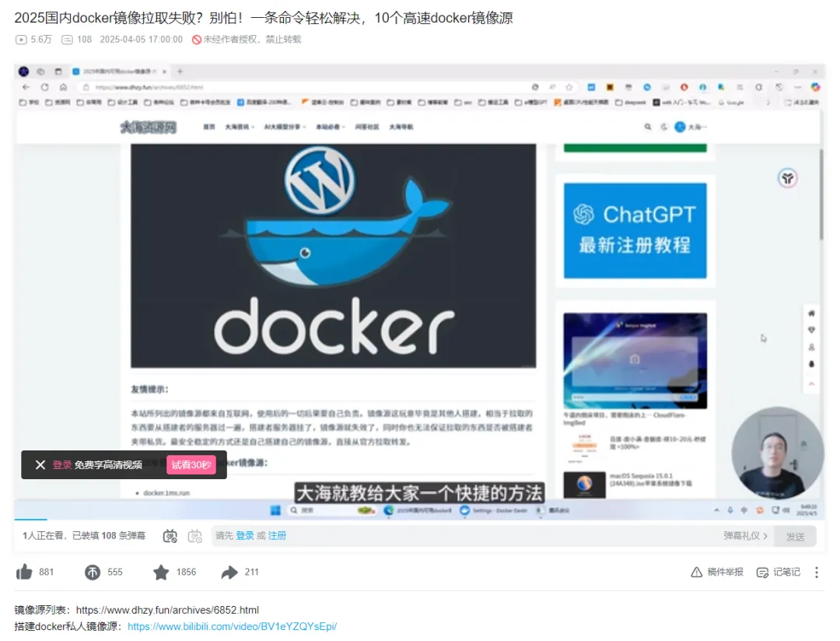
Task: Click the blue user avatar in site header
Action: 680,127
